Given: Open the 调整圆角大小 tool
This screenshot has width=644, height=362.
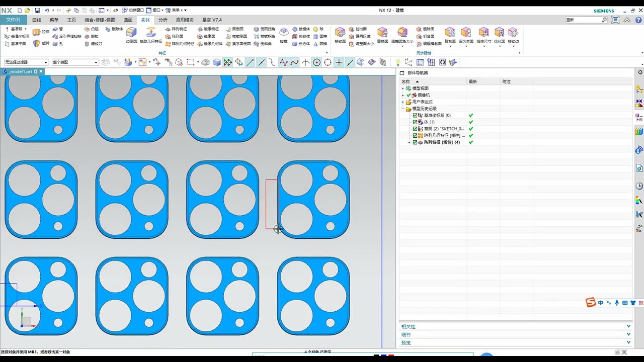Looking at the screenshot, I should point(402,36).
